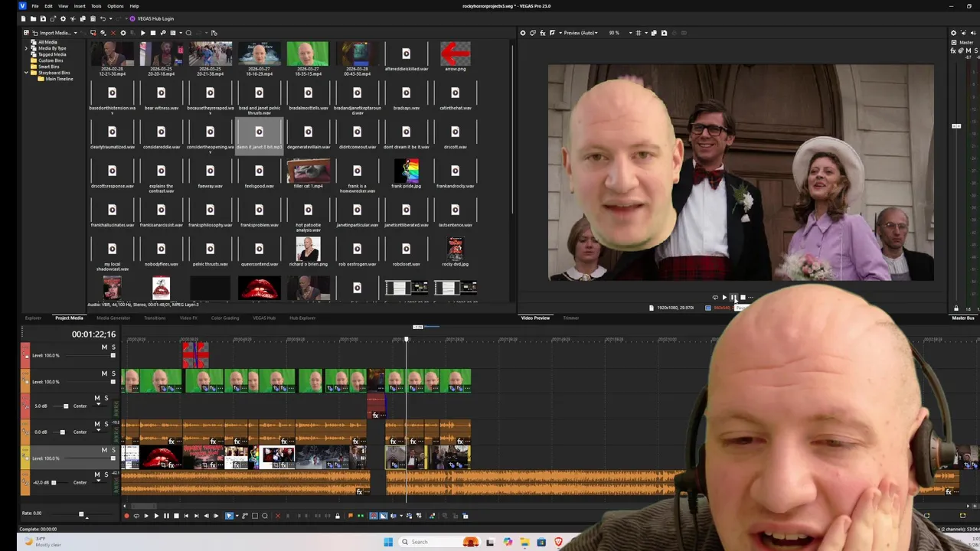The height and width of the screenshot is (551, 980).
Task: Copy preview snapshot to clipboard
Action: click(x=654, y=33)
